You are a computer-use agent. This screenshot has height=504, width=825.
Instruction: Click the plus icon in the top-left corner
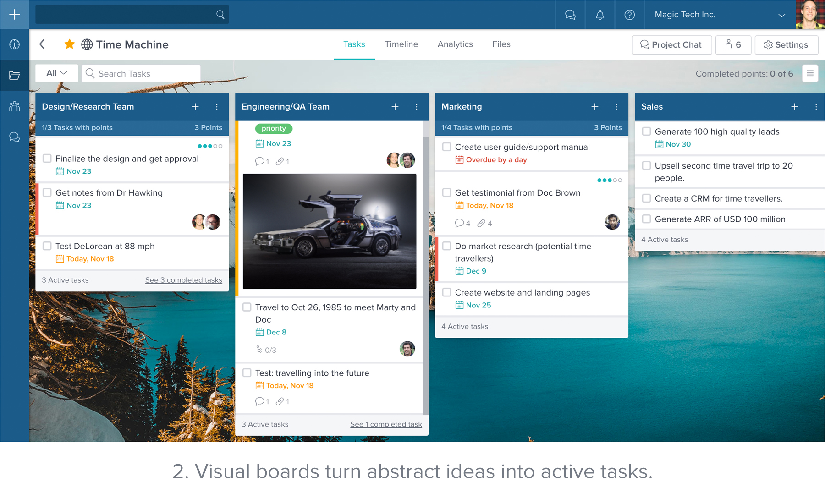(x=15, y=15)
